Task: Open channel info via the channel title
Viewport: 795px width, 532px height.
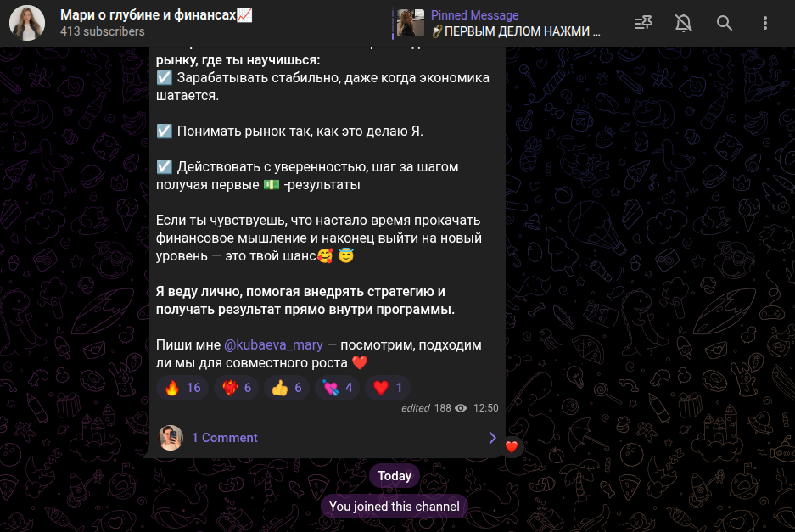Action: pyautogui.click(x=156, y=15)
